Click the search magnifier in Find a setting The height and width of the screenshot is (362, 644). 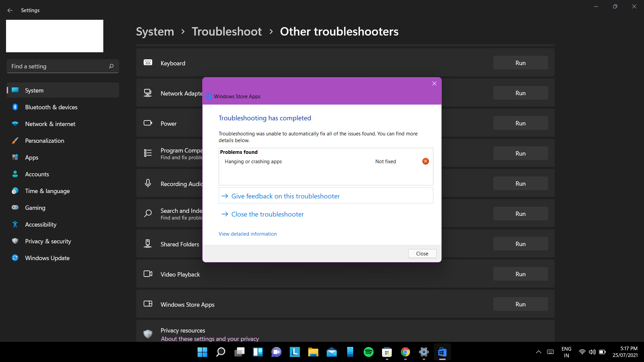point(111,66)
